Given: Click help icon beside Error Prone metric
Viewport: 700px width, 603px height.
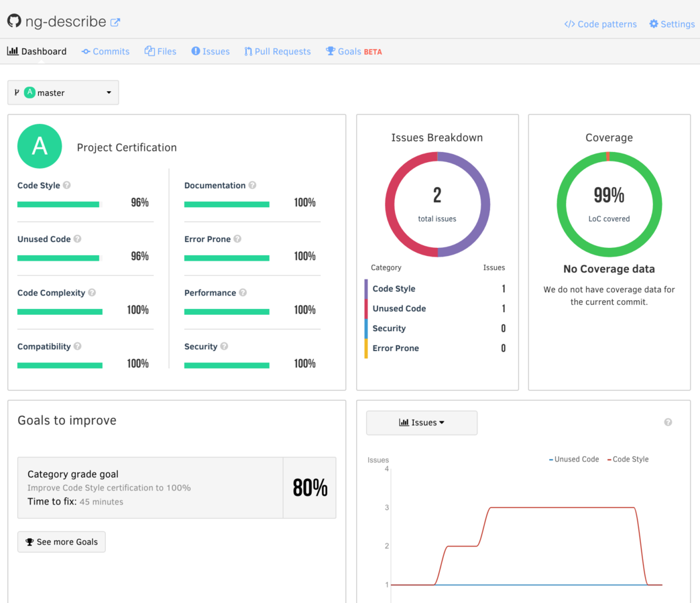Looking at the screenshot, I should click(x=237, y=239).
